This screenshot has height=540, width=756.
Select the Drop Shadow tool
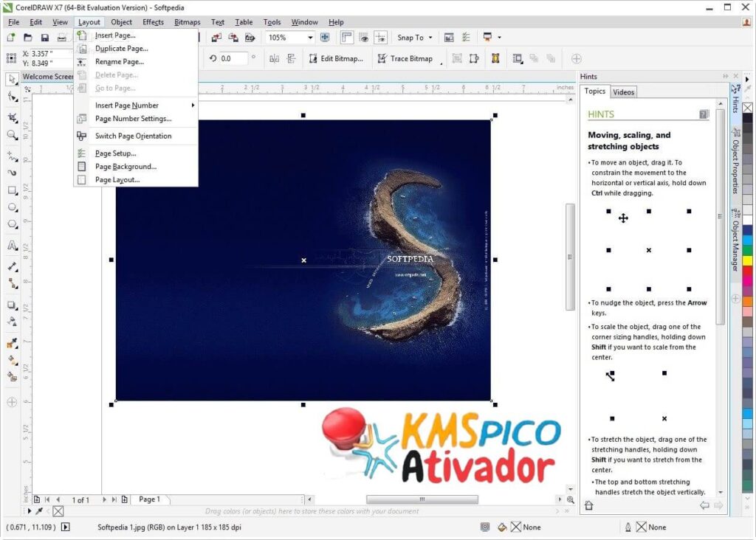(x=12, y=306)
